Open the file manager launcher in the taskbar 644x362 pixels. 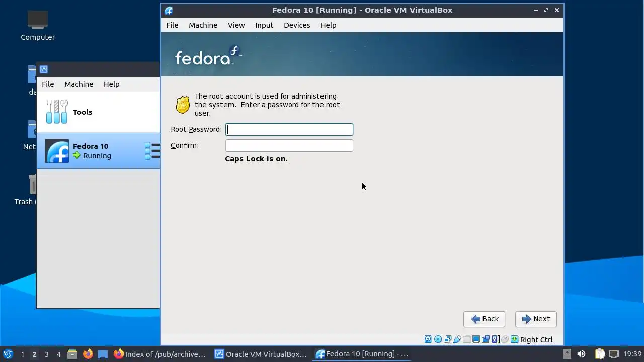pos(72,354)
